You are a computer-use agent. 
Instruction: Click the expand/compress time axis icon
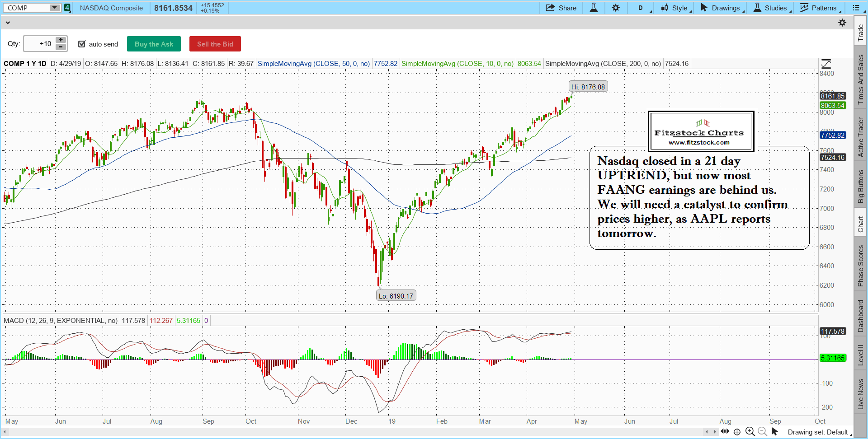pyautogui.click(x=725, y=431)
